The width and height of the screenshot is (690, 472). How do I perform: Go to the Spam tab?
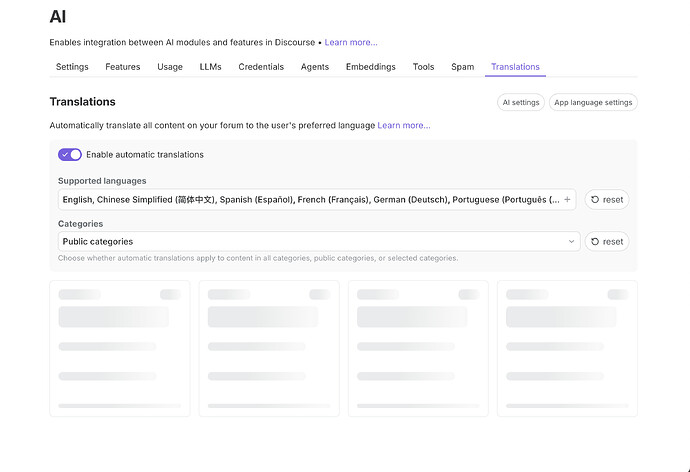click(x=462, y=67)
